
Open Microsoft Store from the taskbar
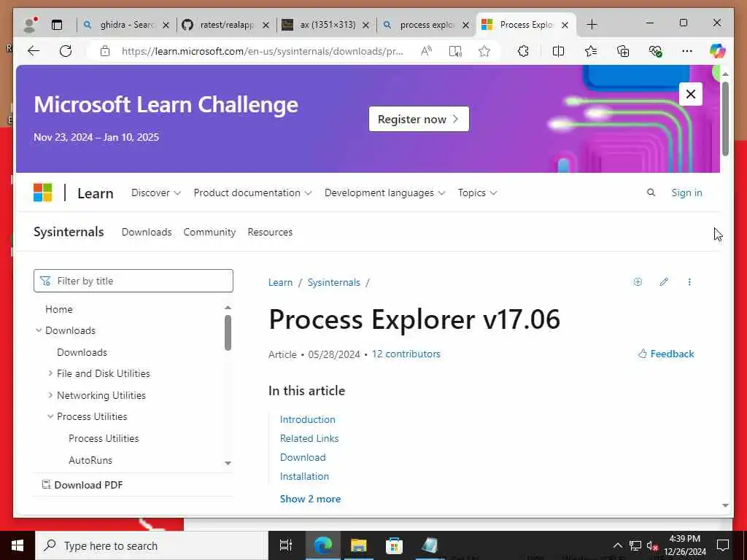(394, 545)
